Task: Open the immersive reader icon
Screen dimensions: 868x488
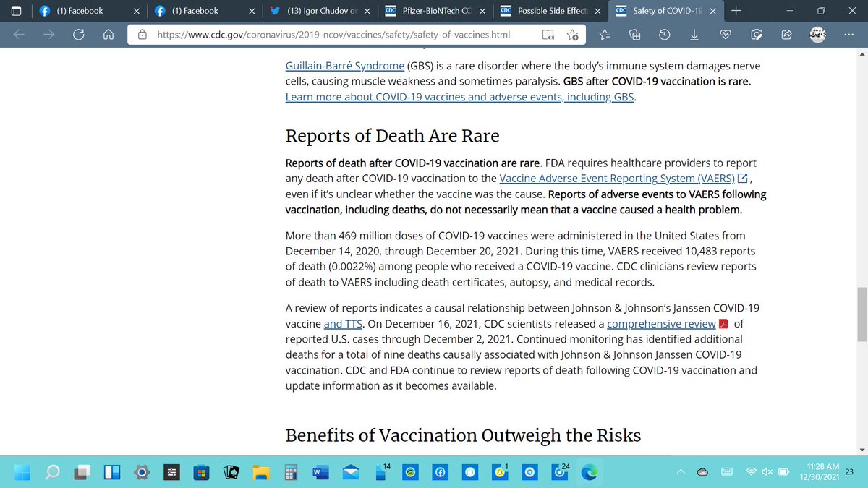Action: point(548,35)
